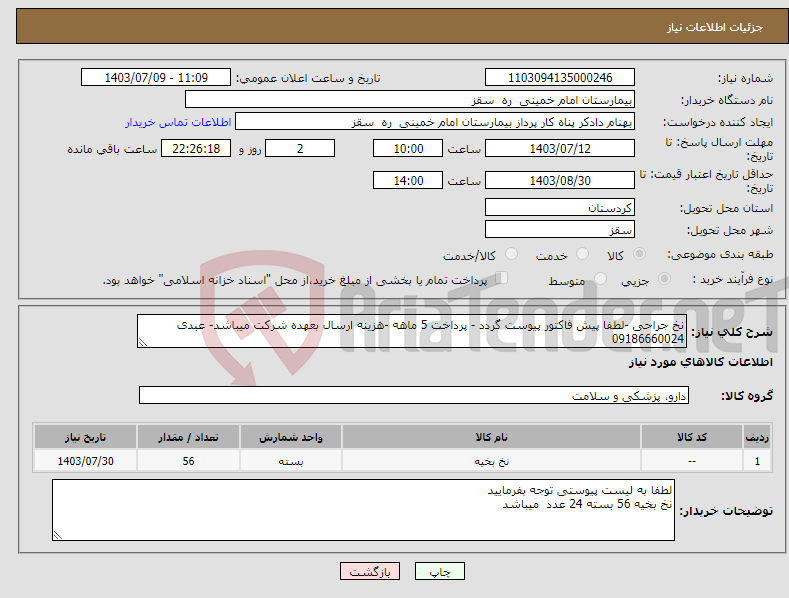Screen dimensions: 789x598
Task: Click the description text area resize handle
Action: [x=143, y=342]
